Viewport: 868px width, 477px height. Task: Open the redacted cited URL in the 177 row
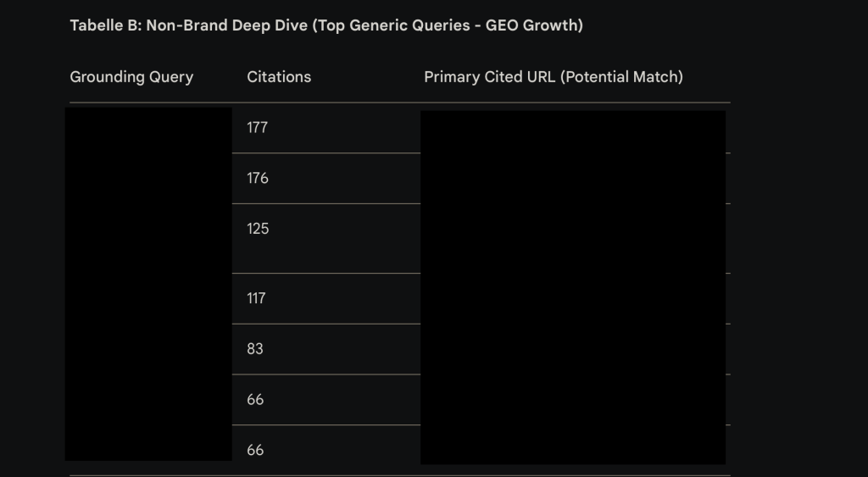click(572, 130)
